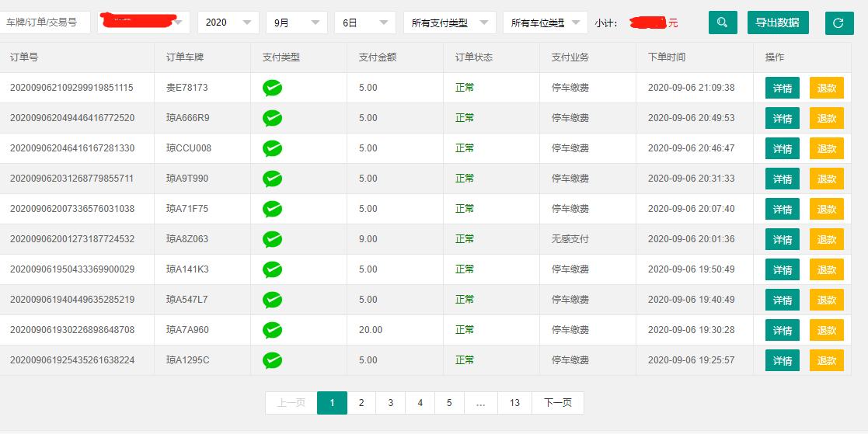
Task: Expand the 所有支付类型 dropdown
Action: [449, 23]
